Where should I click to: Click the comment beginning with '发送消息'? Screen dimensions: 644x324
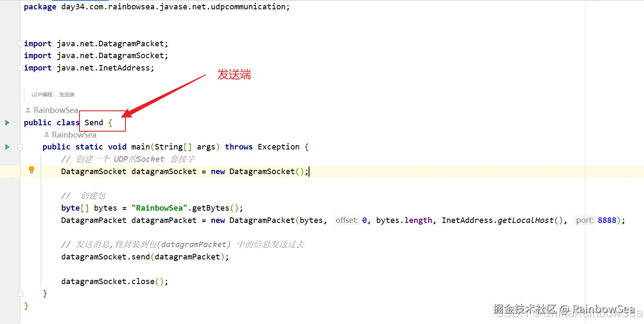click(183, 245)
